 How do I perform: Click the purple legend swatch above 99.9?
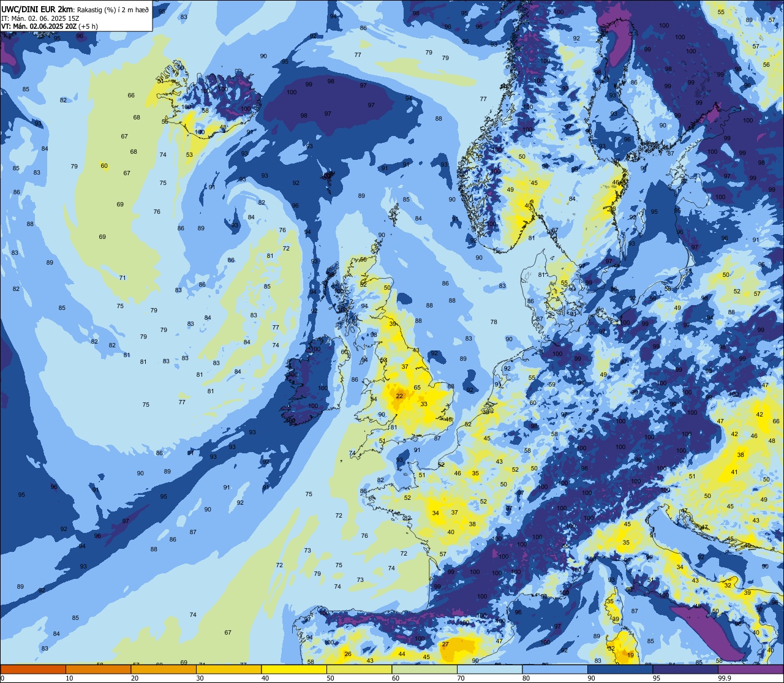750,669
